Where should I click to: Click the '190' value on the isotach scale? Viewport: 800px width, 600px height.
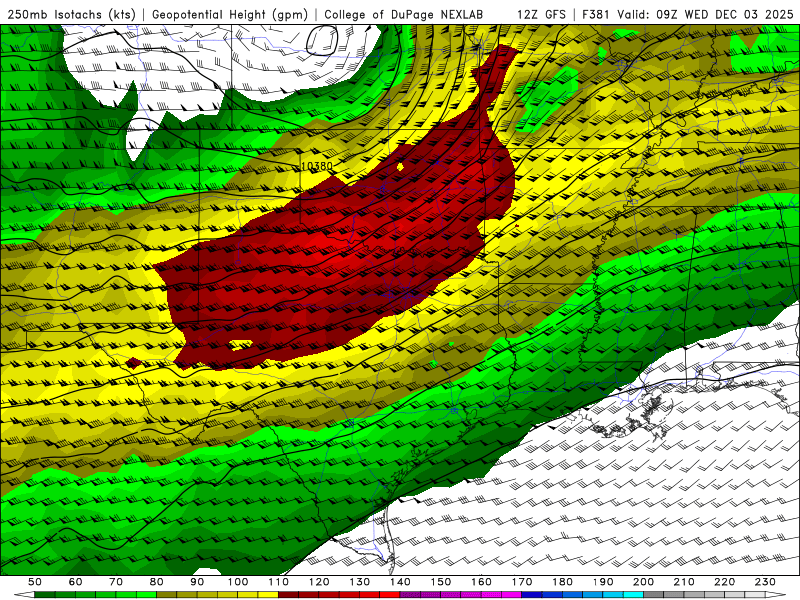click(x=603, y=582)
